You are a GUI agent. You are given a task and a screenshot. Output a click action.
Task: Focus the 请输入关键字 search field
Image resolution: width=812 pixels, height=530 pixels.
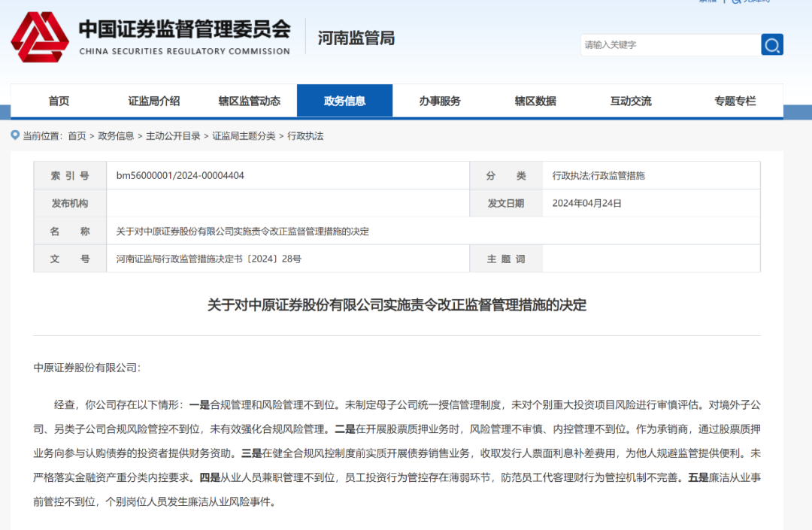point(669,44)
